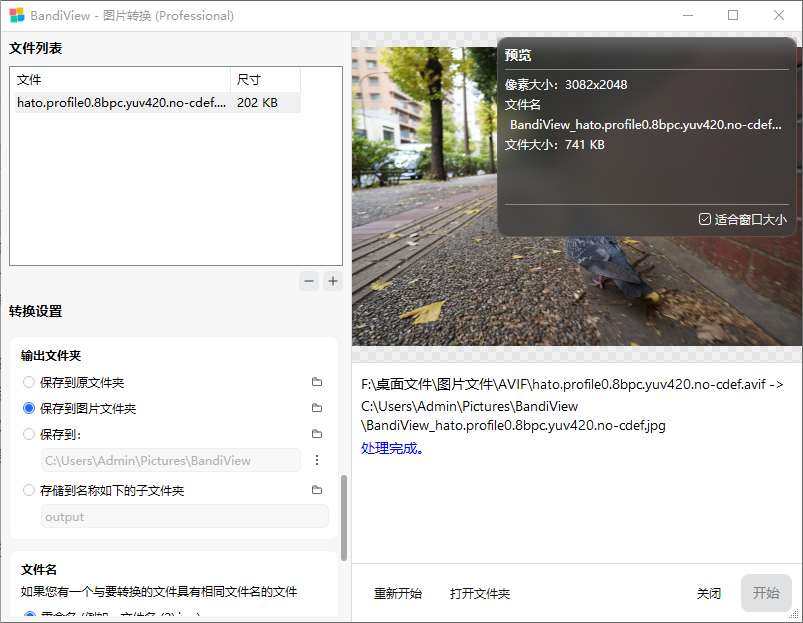The height and width of the screenshot is (623, 803).
Task: Remove file using the minus button
Action: tap(309, 281)
